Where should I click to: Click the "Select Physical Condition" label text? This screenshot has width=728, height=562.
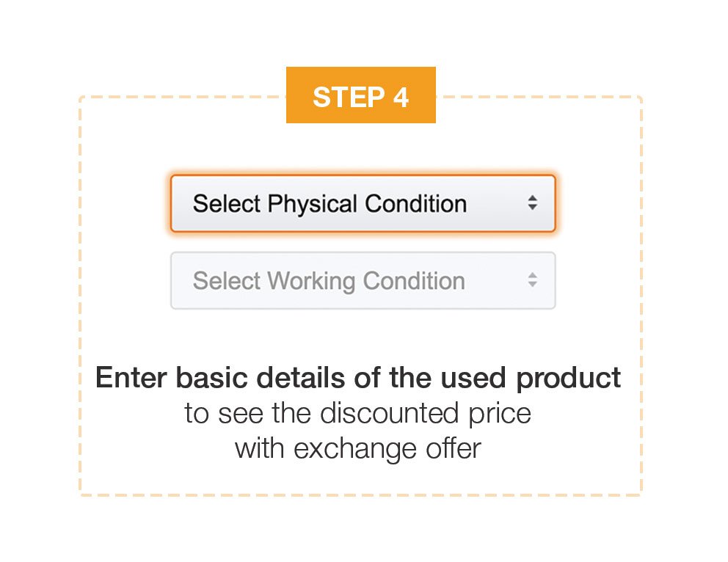click(x=330, y=204)
